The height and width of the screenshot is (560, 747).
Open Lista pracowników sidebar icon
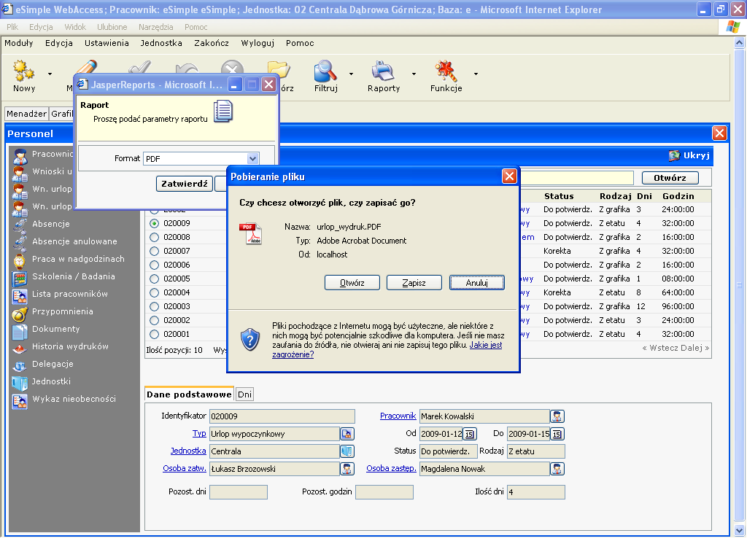(x=20, y=295)
